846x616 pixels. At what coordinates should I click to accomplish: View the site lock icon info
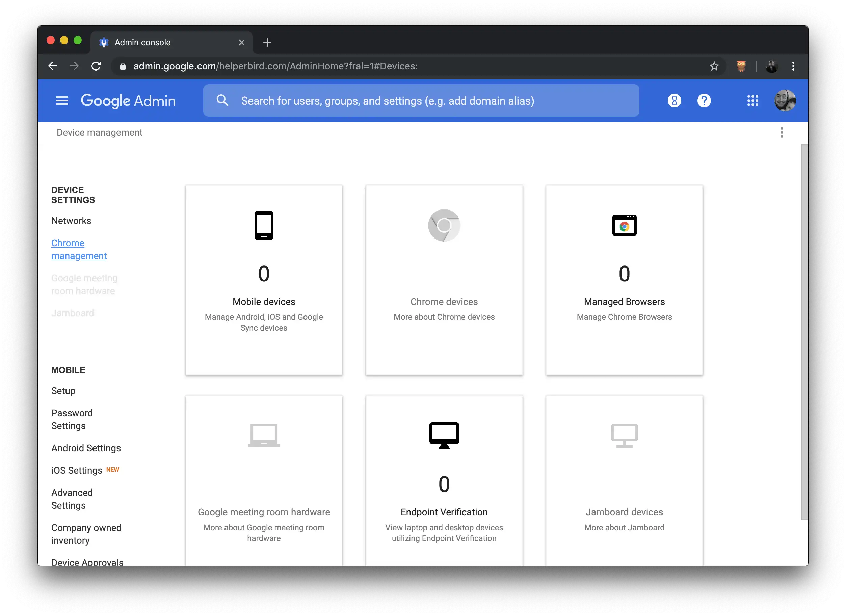(123, 66)
